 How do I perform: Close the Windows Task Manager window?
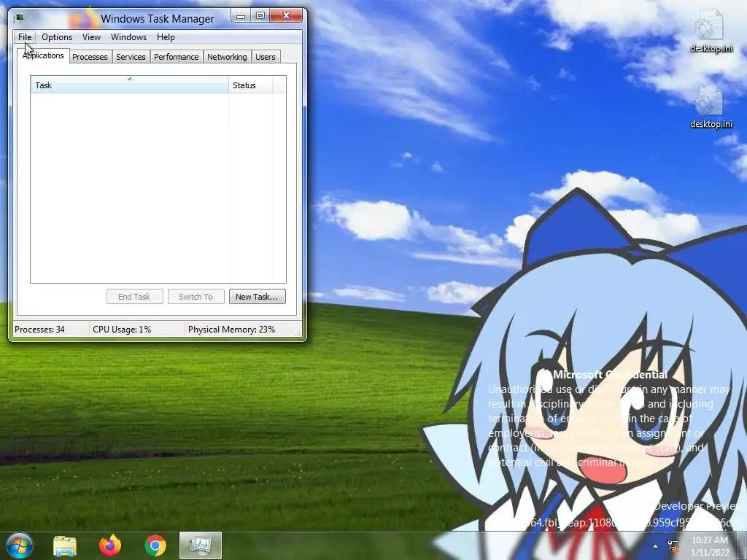(x=286, y=16)
